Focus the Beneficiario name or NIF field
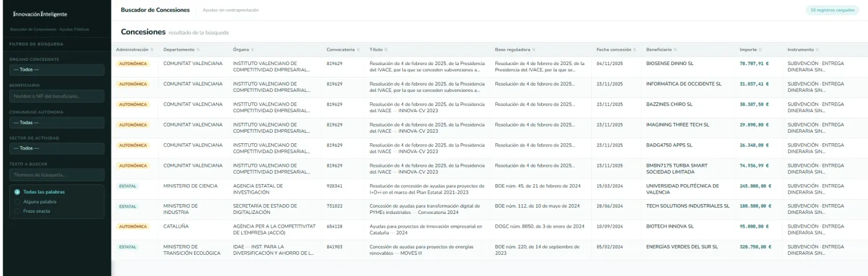The width and height of the screenshot is (868, 276). click(x=56, y=96)
